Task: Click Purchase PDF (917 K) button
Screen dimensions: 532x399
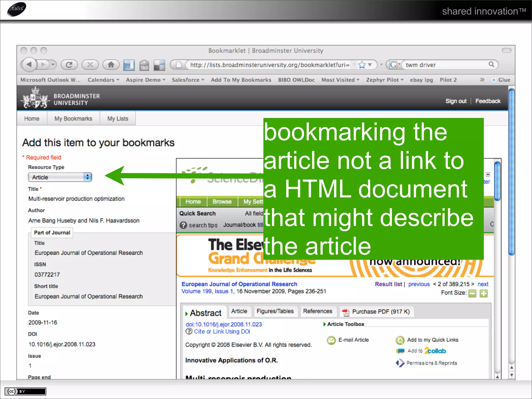Action: point(377,312)
